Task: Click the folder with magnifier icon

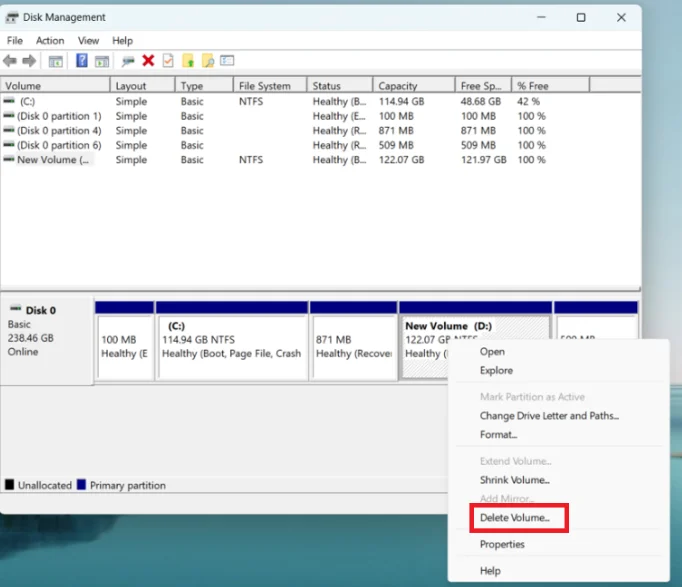Action: click(208, 60)
